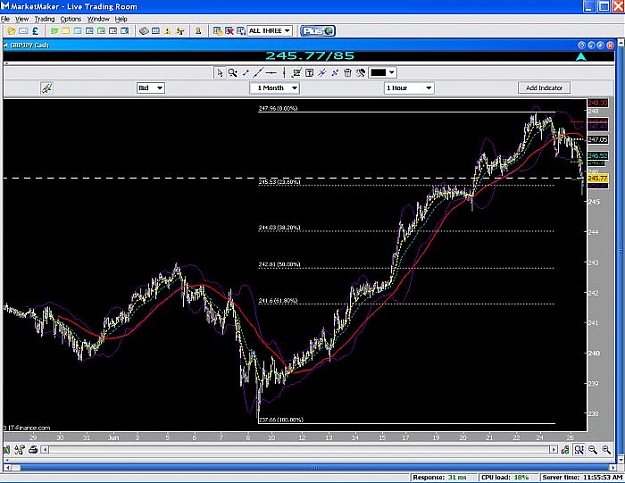The height and width of the screenshot is (483, 625).
Task: Select the crossed lines chart tool
Action: pos(335,73)
